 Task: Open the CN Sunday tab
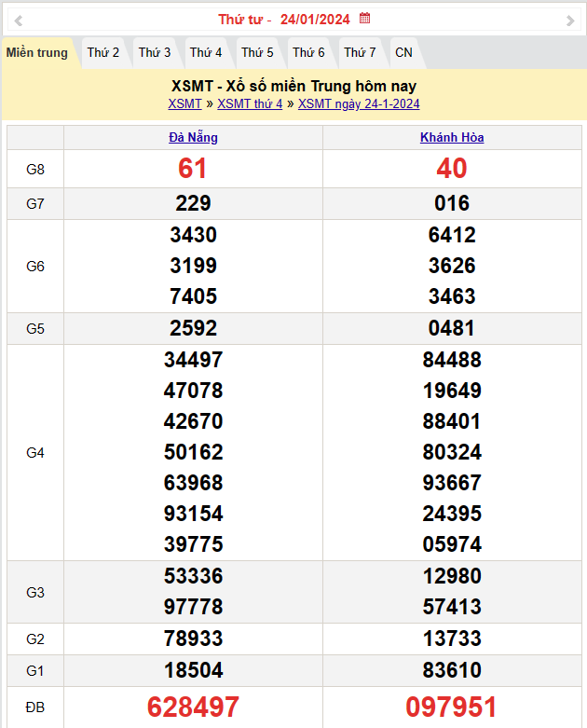coord(403,53)
